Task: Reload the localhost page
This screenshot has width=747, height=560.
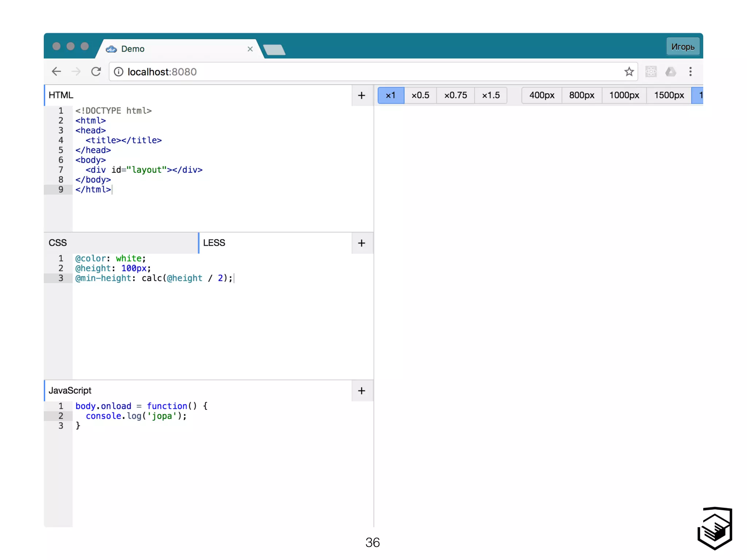Action: pyautogui.click(x=96, y=71)
